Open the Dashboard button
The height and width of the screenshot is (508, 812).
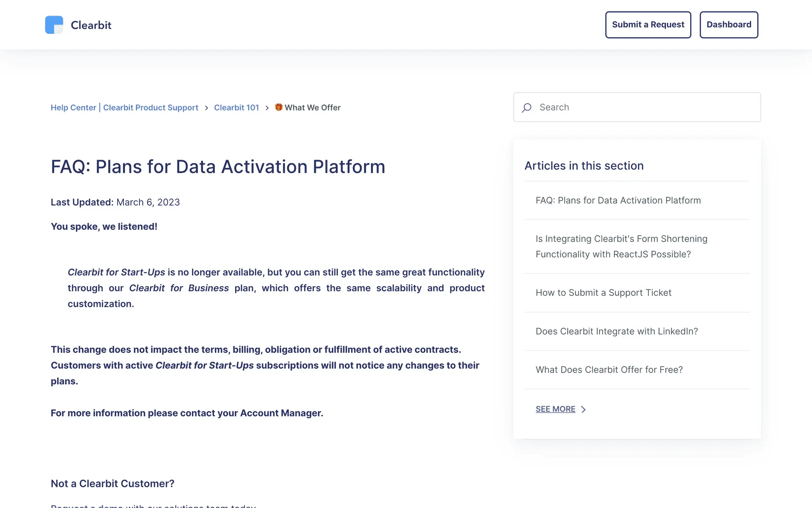point(728,25)
